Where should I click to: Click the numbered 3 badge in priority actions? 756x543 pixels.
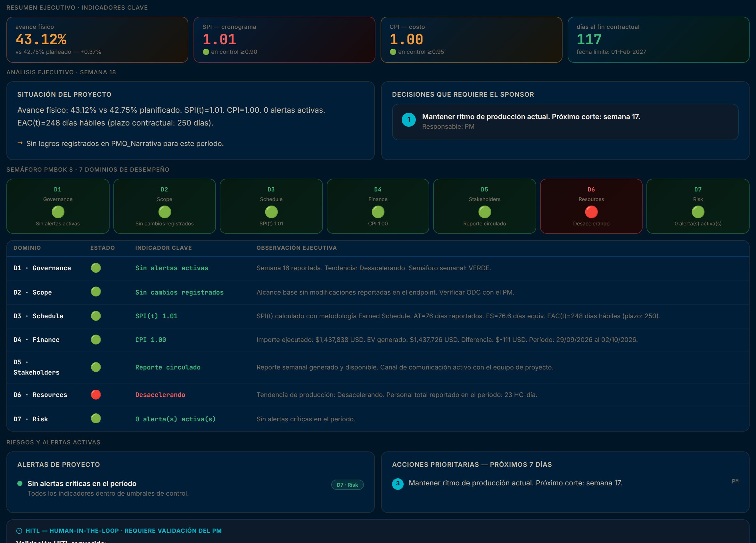point(398,484)
